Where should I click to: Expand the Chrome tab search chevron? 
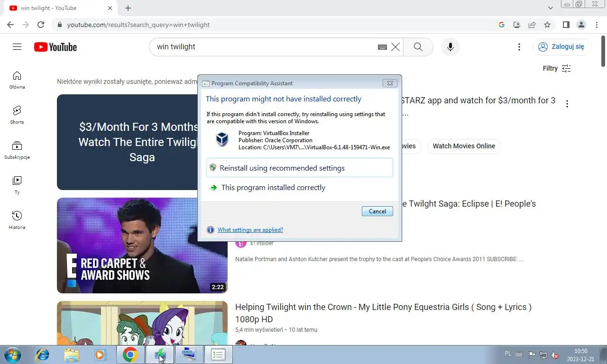click(551, 8)
